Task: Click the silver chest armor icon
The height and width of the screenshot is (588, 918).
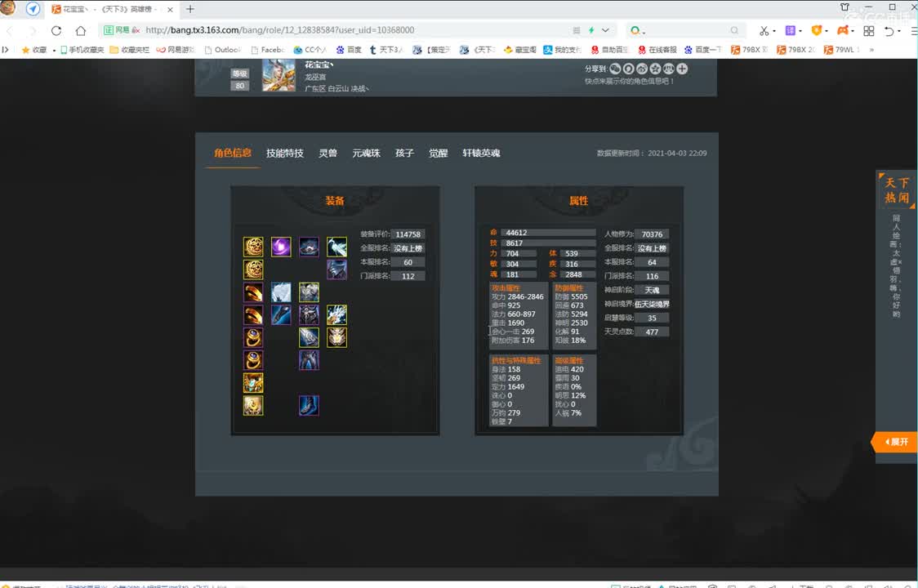Action: pos(309,292)
